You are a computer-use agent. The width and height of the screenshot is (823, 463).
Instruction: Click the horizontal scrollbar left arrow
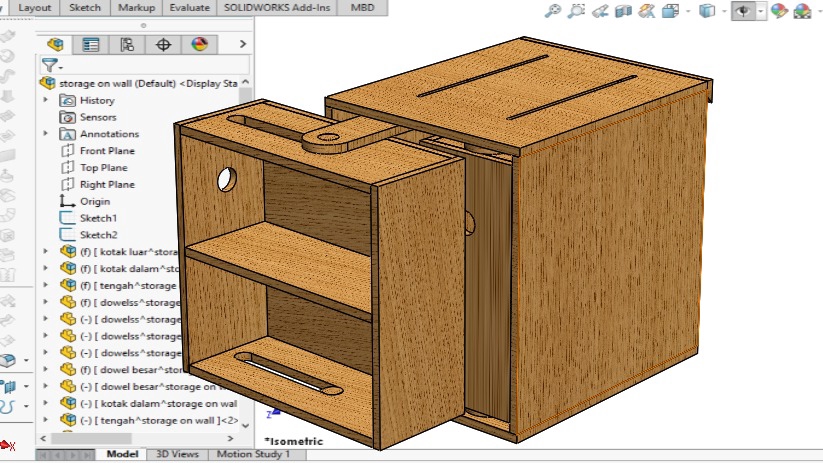tap(44, 438)
